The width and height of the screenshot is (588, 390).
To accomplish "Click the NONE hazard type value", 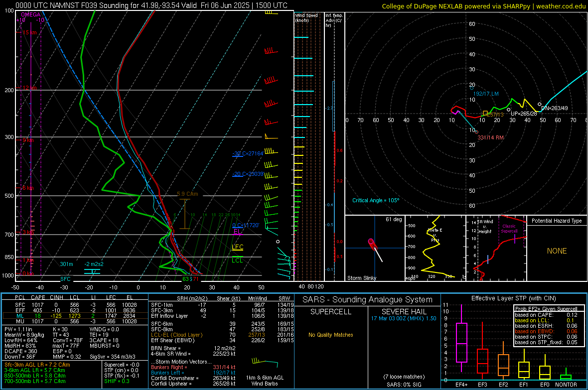I will (557, 251).
